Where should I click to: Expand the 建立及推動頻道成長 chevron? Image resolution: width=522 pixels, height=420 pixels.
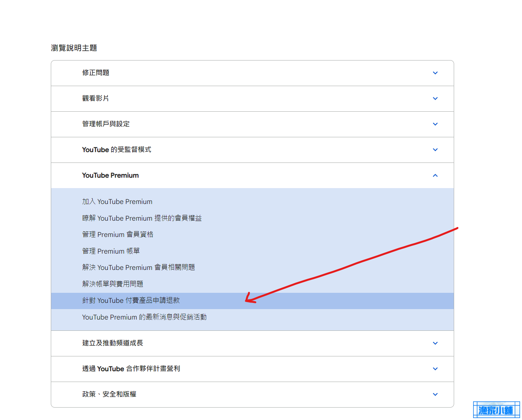pos(435,343)
